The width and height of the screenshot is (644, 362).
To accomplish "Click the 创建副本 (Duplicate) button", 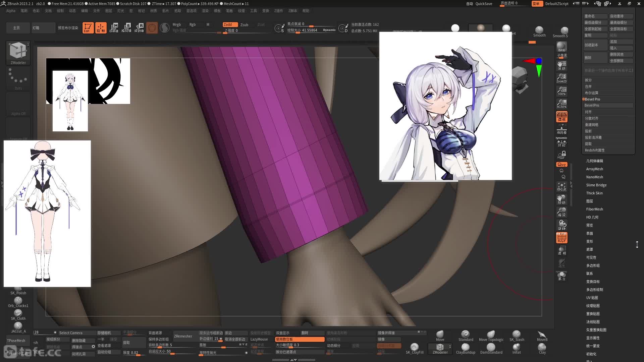I will pos(595,45).
